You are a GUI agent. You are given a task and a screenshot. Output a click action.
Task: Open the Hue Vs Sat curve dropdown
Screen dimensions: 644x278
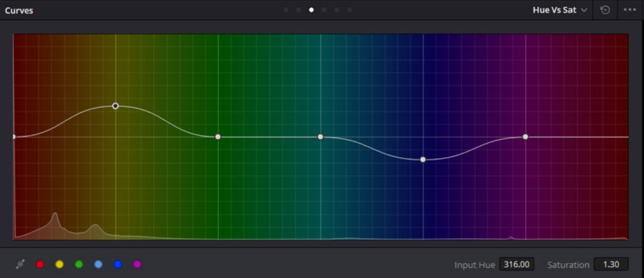coord(560,10)
